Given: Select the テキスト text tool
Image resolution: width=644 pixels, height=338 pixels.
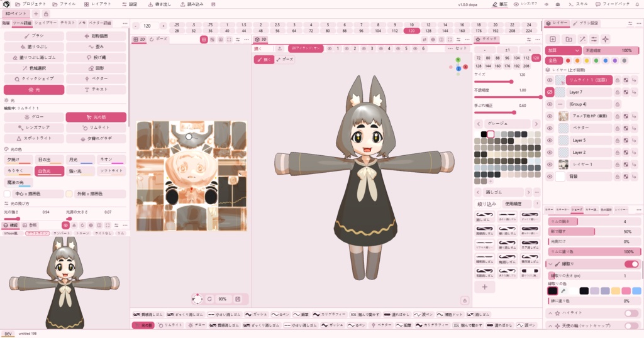Looking at the screenshot, I should click(96, 89).
